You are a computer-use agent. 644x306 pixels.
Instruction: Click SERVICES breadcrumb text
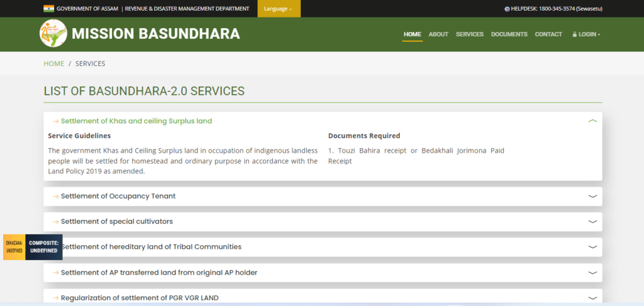click(91, 63)
